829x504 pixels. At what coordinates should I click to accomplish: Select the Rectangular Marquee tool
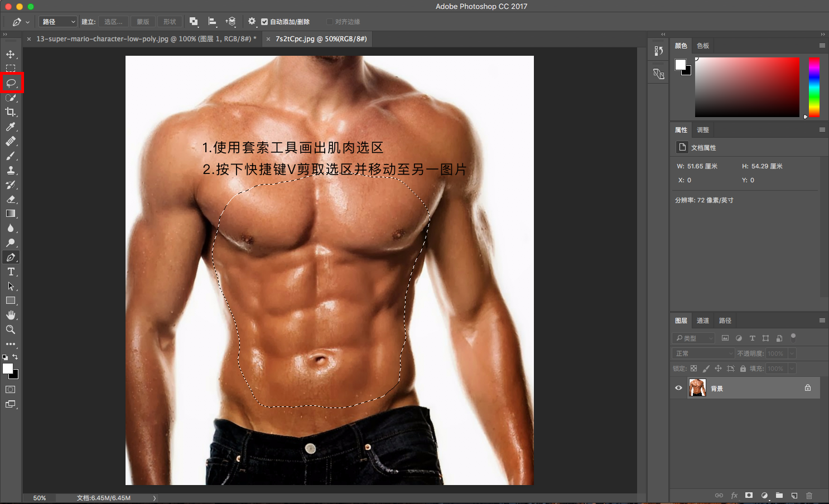click(11, 69)
